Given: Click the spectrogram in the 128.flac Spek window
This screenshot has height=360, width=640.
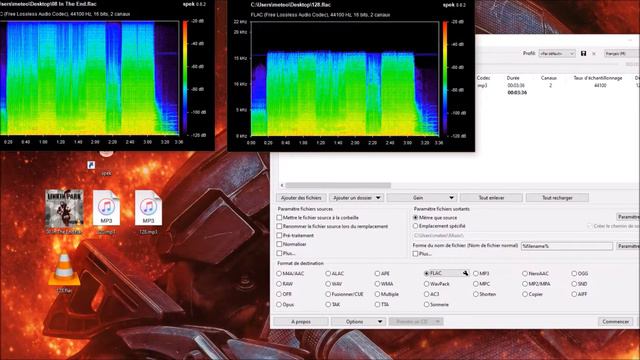Looking at the screenshot, I should point(345,78).
